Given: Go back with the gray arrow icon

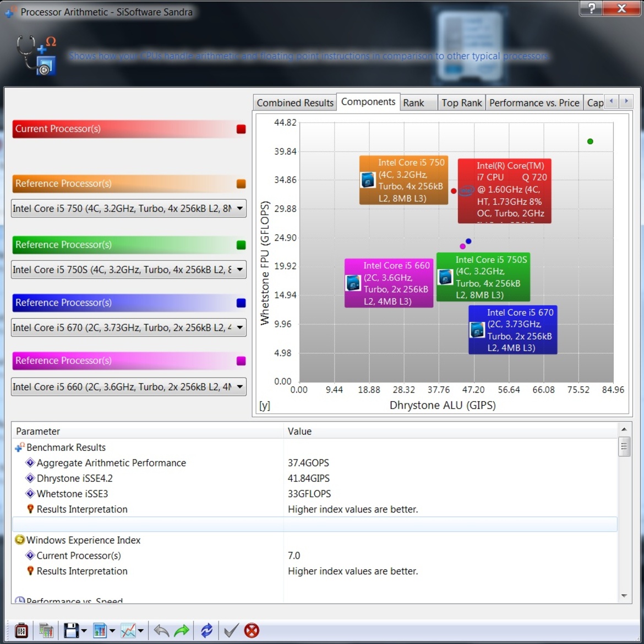Looking at the screenshot, I should click(161, 630).
